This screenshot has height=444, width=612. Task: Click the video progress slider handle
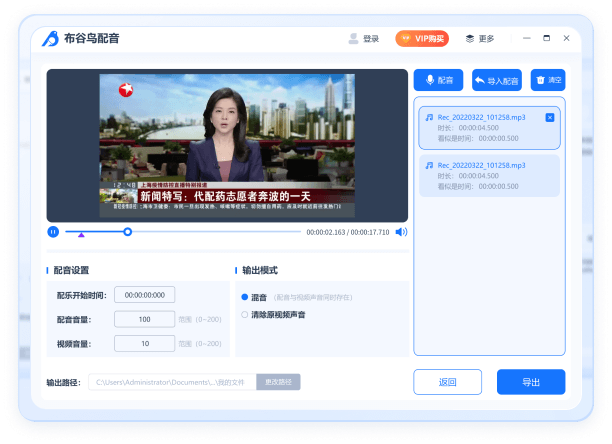tap(127, 232)
